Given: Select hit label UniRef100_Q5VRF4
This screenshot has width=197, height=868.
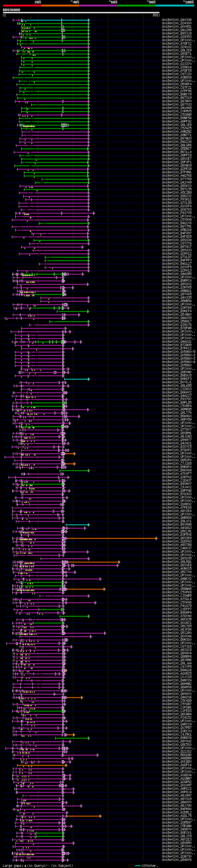Looking at the screenshot, I should click(x=176, y=84).
